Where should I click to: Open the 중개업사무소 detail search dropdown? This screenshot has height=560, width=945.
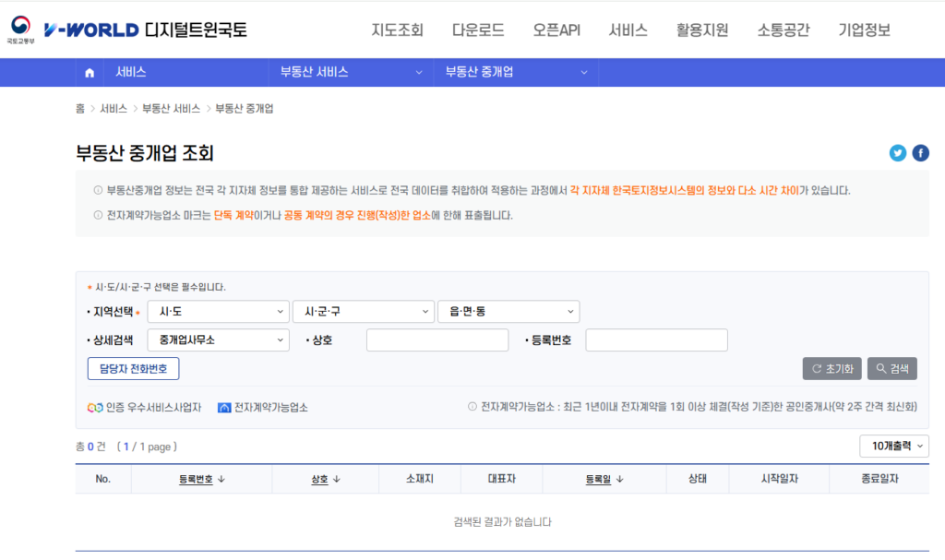[218, 340]
